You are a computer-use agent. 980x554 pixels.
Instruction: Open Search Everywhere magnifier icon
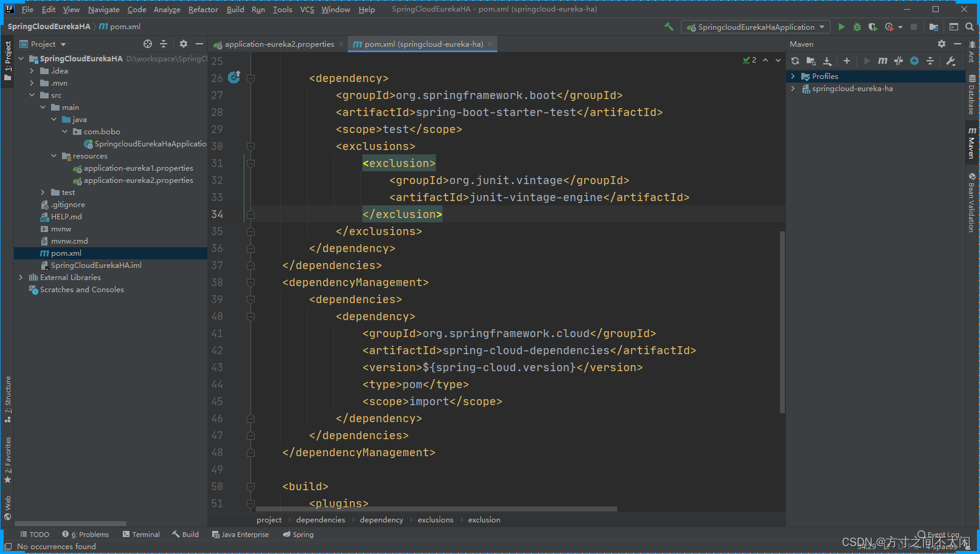point(970,27)
